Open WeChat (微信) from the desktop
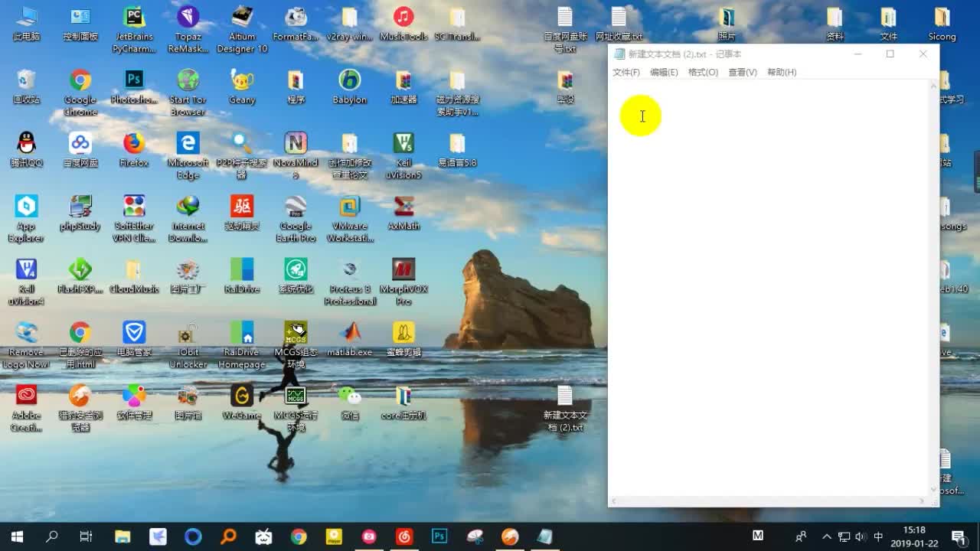 [x=350, y=396]
